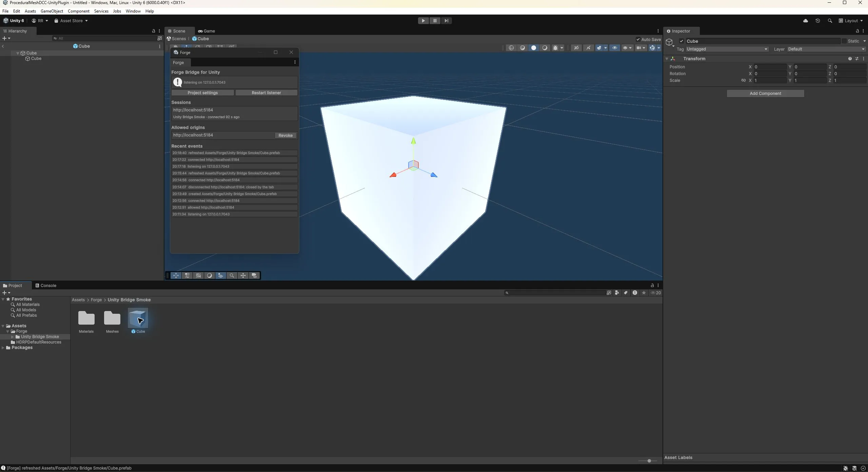This screenshot has width=868, height=472.
Task: Open the RR account dropdown
Action: pyautogui.click(x=40, y=21)
